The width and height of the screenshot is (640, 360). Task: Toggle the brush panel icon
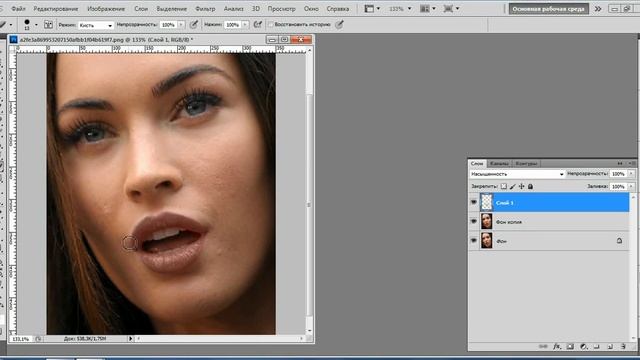(48, 25)
